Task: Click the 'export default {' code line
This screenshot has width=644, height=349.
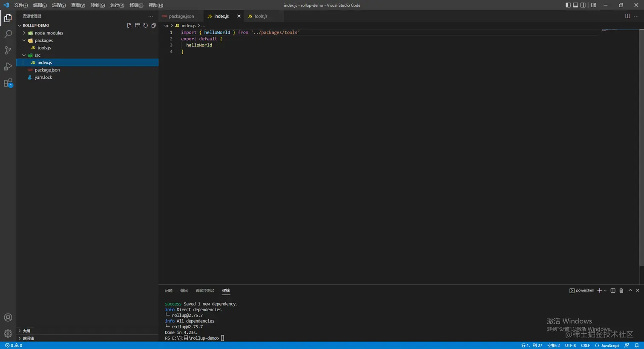Action: (x=201, y=39)
